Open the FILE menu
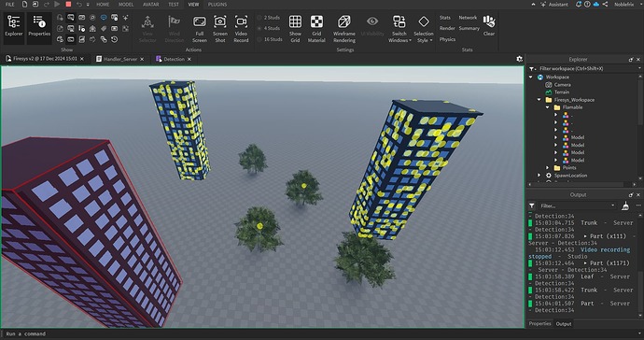 (9, 4)
